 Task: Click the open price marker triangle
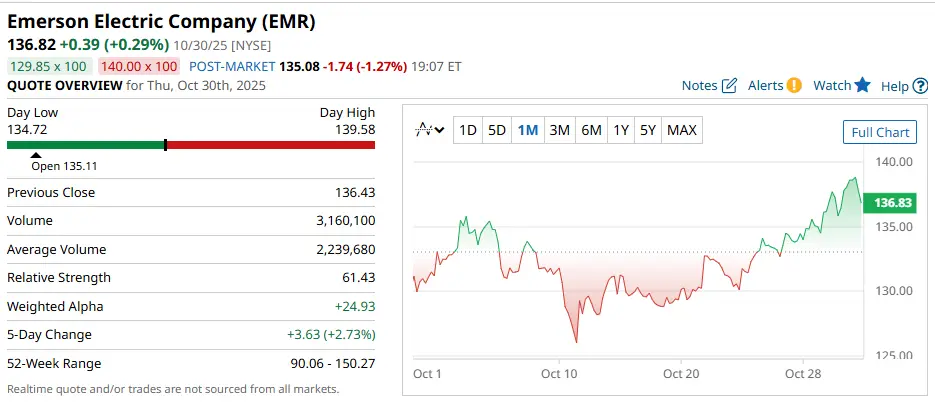(x=37, y=155)
